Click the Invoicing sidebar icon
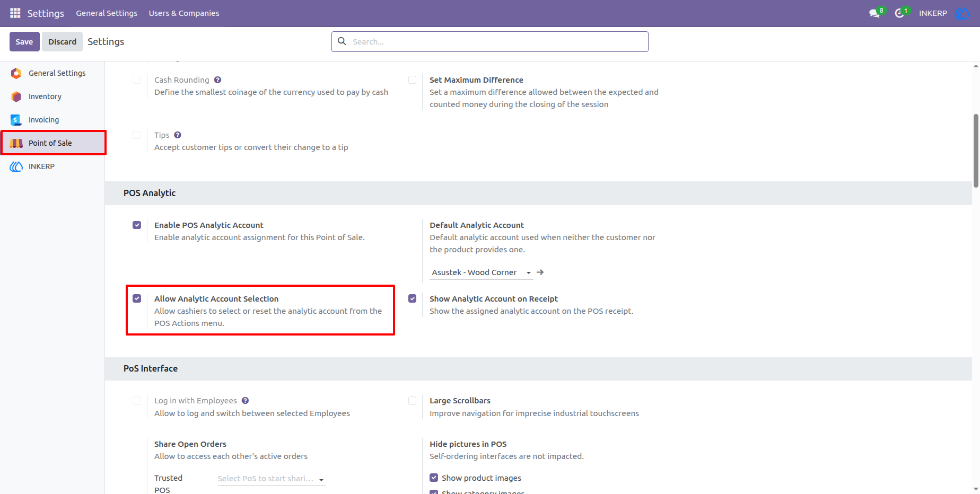 pyautogui.click(x=16, y=120)
